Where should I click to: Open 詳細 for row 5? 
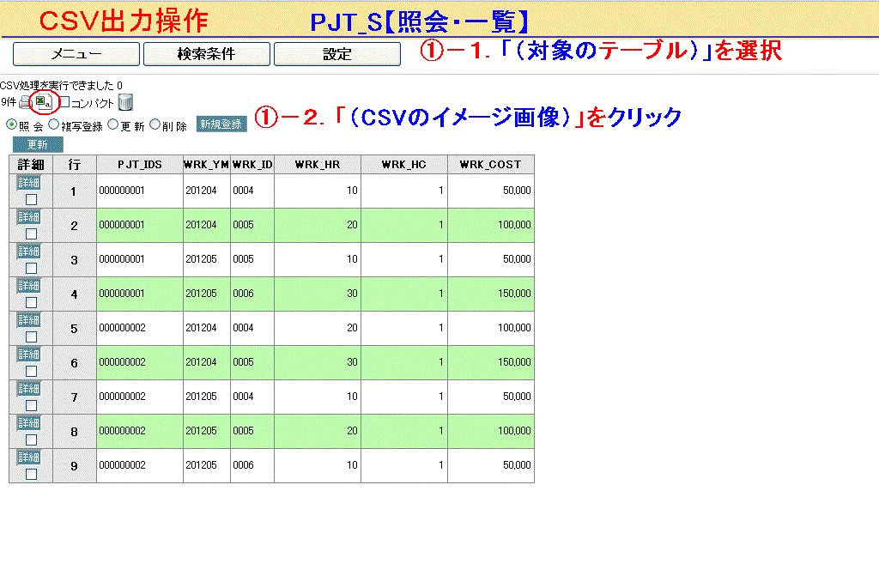(30, 320)
